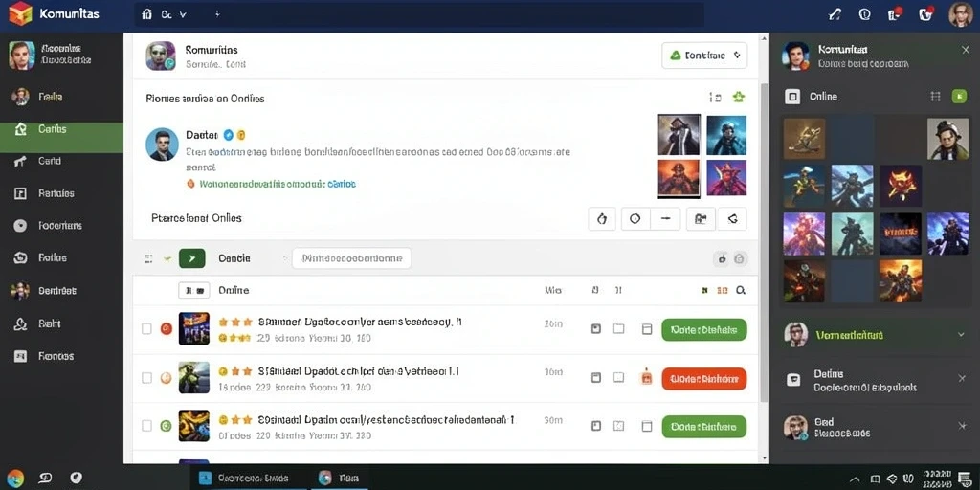The width and height of the screenshot is (980, 490).
Task: Click the flame icon in action row
Action: click(603, 219)
